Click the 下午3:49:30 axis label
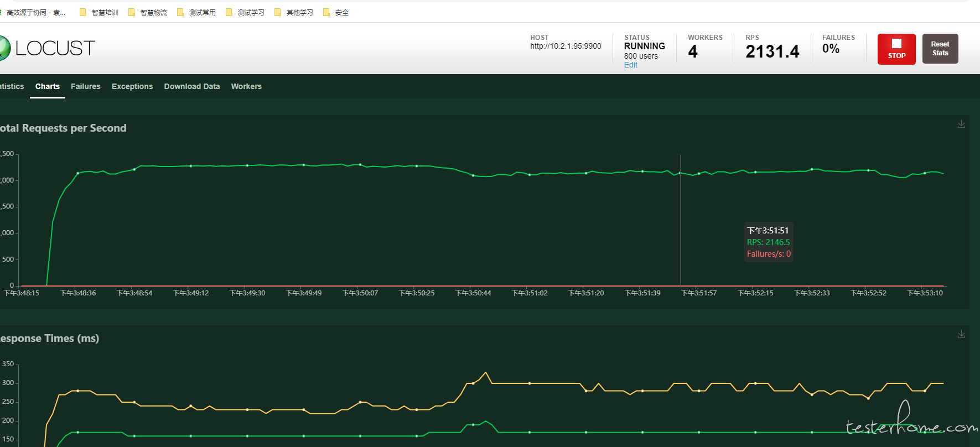The image size is (980, 447). click(247, 293)
